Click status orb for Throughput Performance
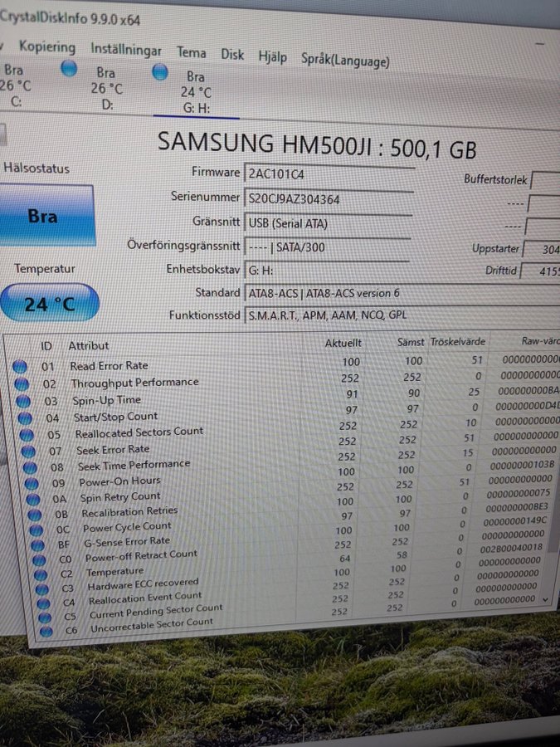This screenshot has height=747, width=560. tap(22, 383)
